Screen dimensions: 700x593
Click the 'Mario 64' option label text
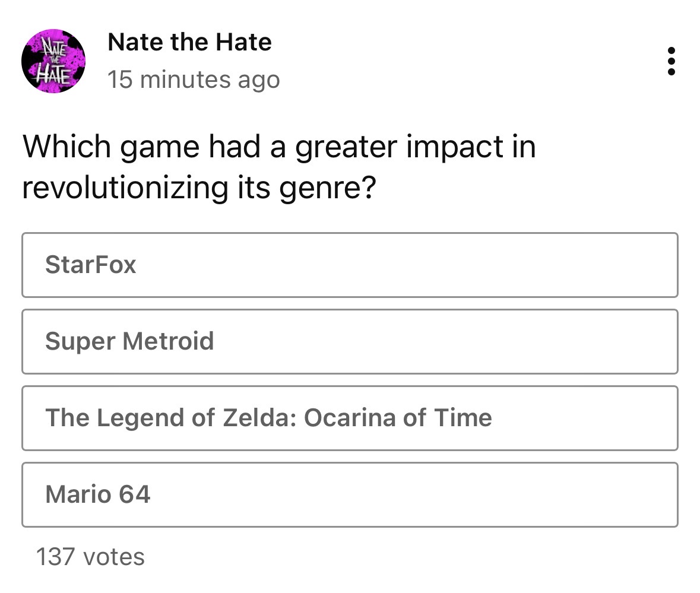[x=98, y=494]
